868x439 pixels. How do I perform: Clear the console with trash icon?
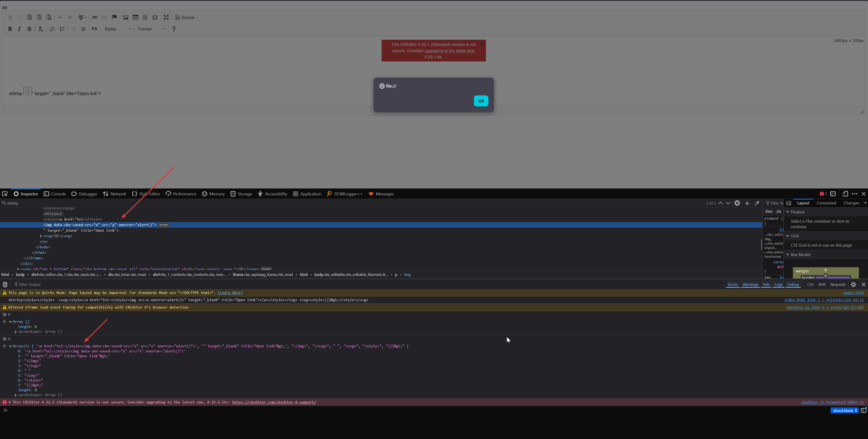[x=5, y=285]
